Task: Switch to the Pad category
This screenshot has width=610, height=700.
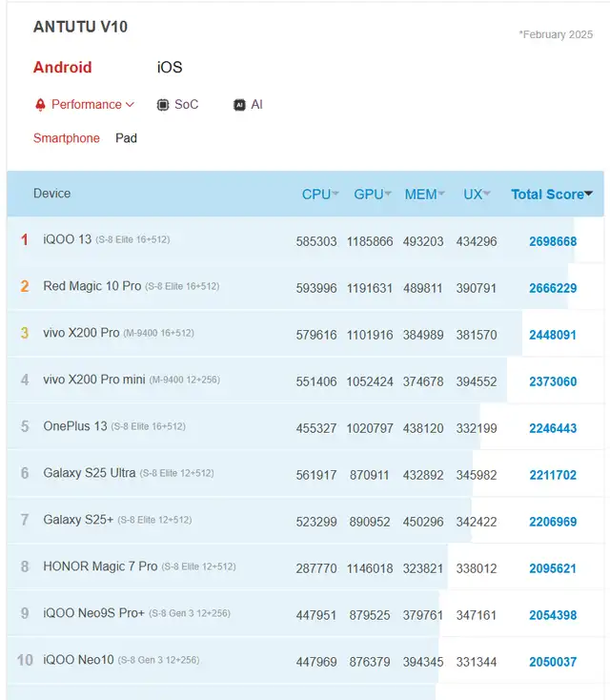Action: (126, 138)
